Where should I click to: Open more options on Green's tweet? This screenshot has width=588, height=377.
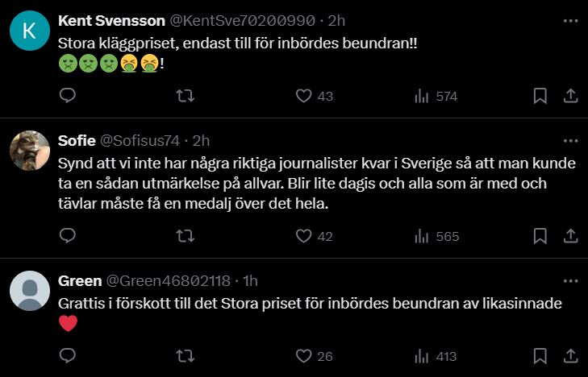coord(570,280)
